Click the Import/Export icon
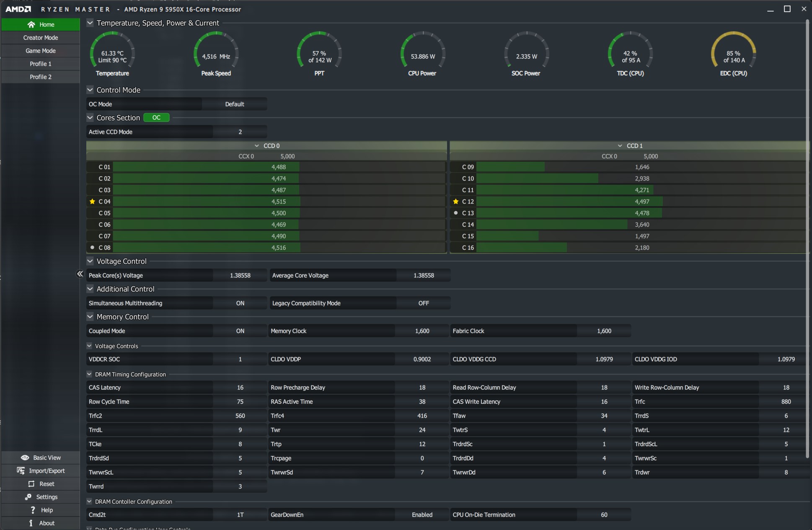The height and width of the screenshot is (530, 812). click(21, 471)
